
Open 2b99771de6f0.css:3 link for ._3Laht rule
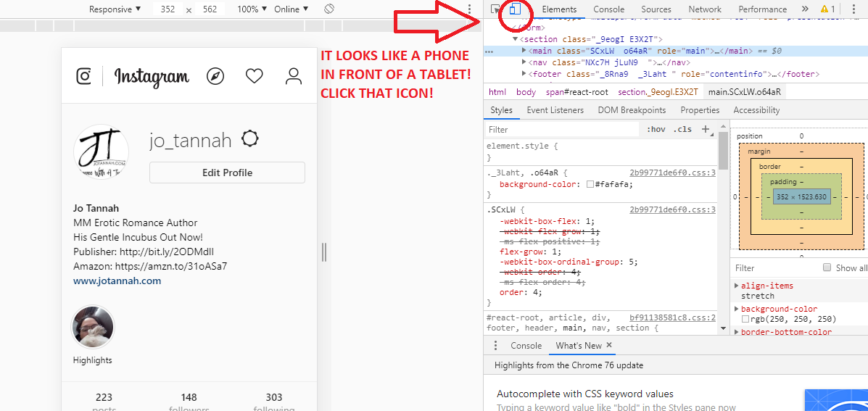(x=673, y=172)
